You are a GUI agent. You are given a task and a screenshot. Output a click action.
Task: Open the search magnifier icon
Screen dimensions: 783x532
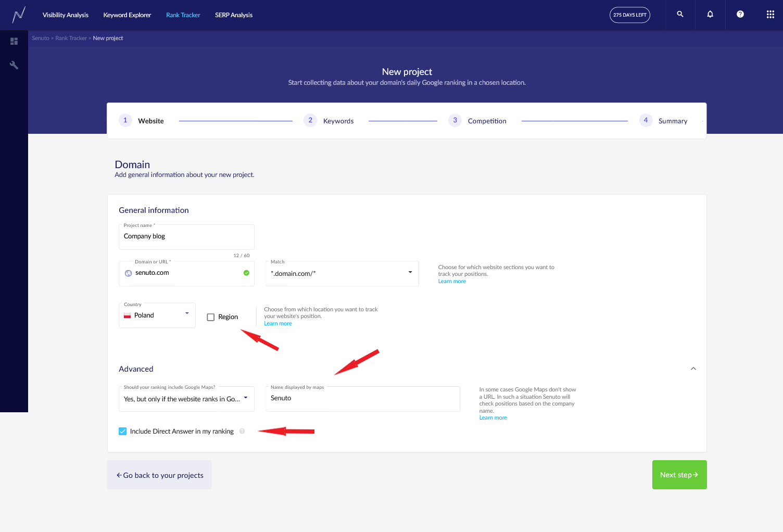(680, 15)
